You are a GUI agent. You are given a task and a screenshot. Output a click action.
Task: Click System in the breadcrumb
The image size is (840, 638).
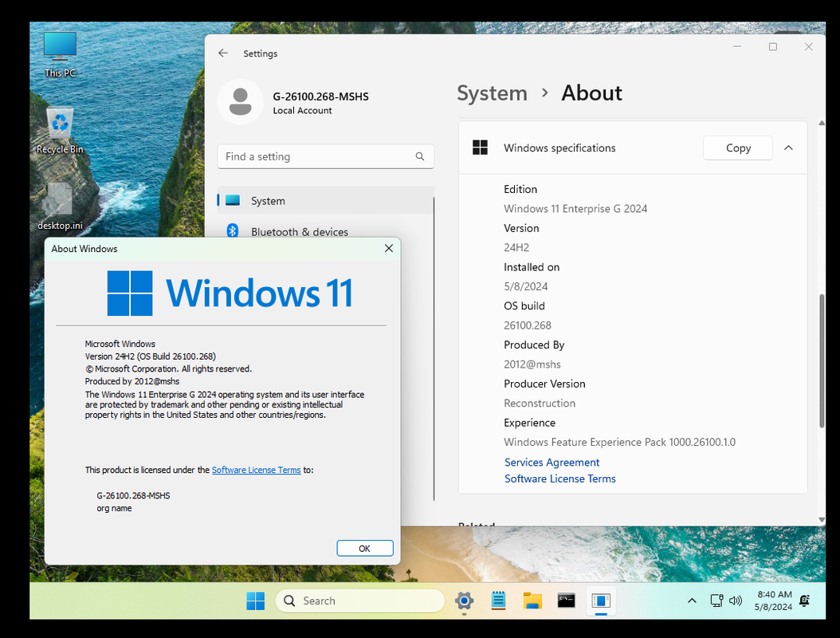tap(492, 93)
